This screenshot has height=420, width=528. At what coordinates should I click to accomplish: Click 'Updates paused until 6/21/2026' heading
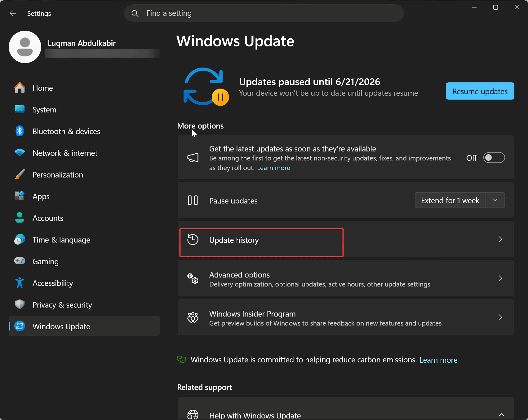pyautogui.click(x=309, y=82)
